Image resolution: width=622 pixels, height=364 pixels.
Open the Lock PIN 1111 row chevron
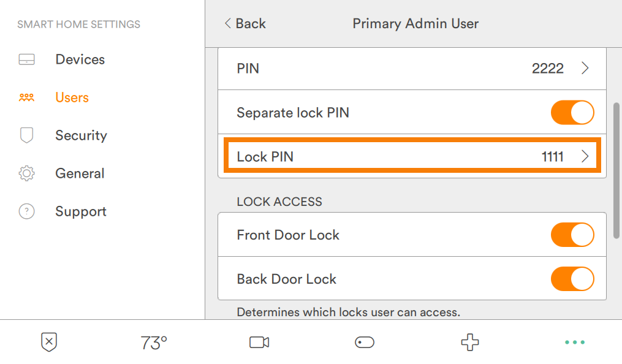[x=585, y=157]
